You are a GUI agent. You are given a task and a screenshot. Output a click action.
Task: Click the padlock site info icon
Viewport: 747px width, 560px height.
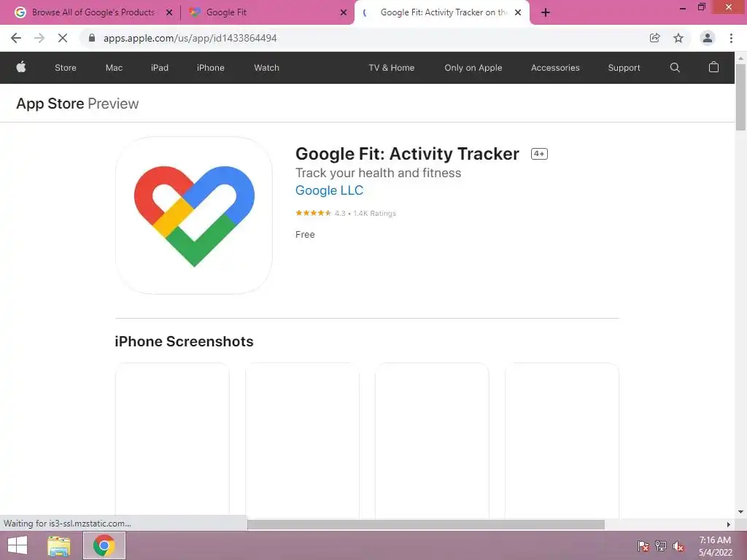point(92,38)
